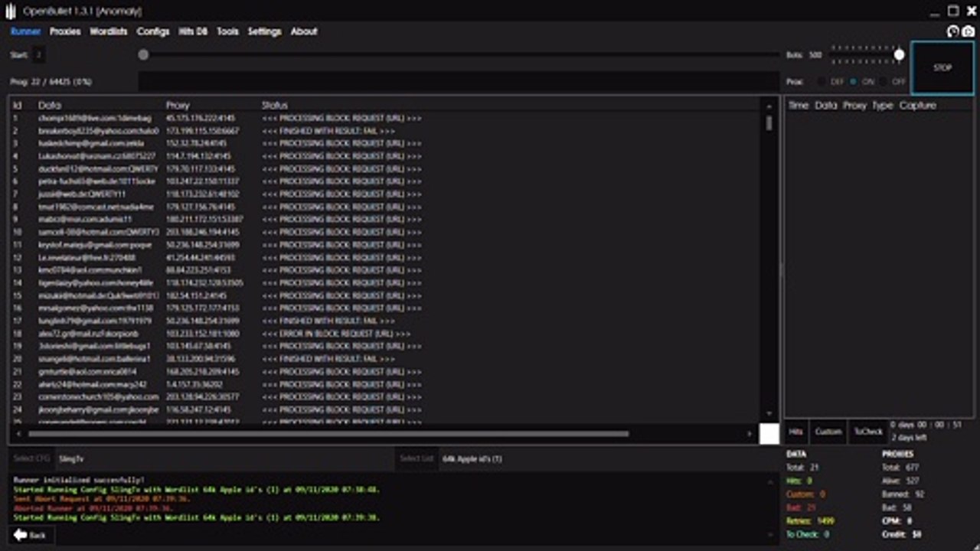Click the elapsed timer 0 days 00:00:51
This screenshot has height=551, width=980.
click(926, 425)
